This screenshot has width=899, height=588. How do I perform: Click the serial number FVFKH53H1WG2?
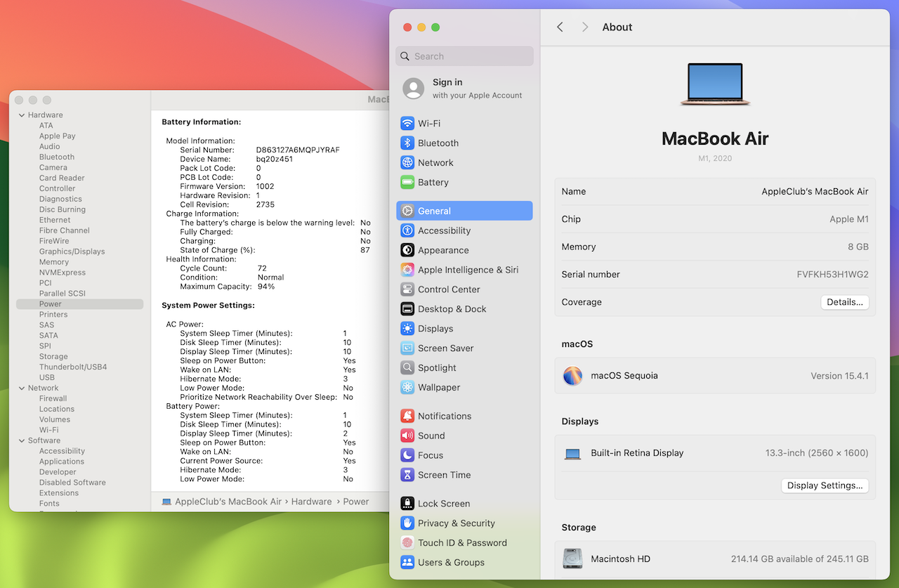coord(832,275)
